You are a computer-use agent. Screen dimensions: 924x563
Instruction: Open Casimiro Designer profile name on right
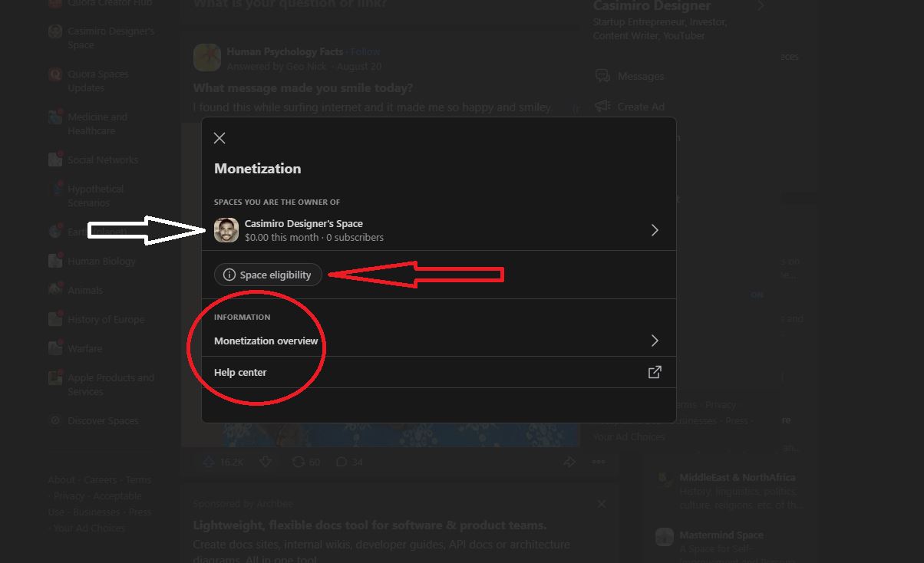[x=652, y=6]
